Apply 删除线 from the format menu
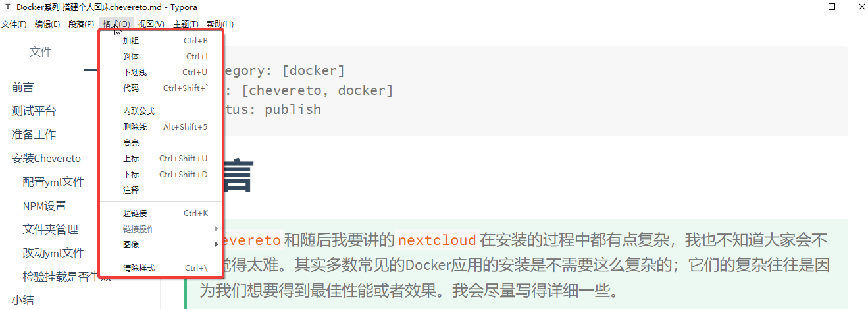The height and width of the screenshot is (309, 868). pos(135,127)
